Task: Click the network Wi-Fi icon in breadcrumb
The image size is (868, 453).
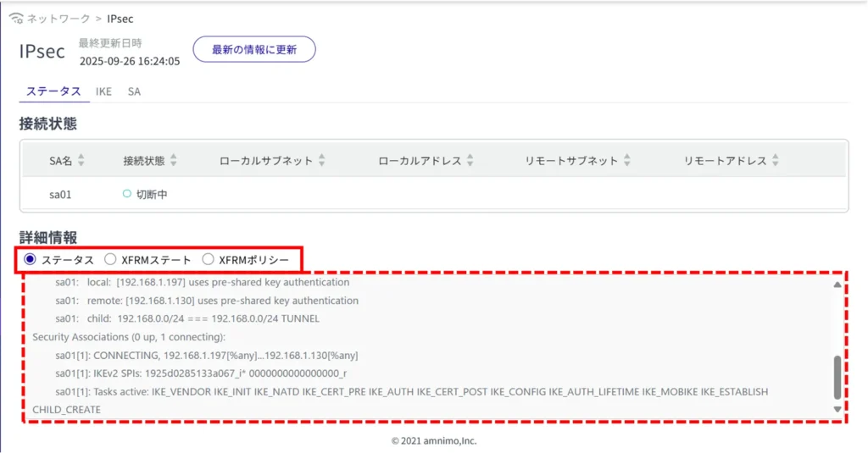Action: (16, 18)
